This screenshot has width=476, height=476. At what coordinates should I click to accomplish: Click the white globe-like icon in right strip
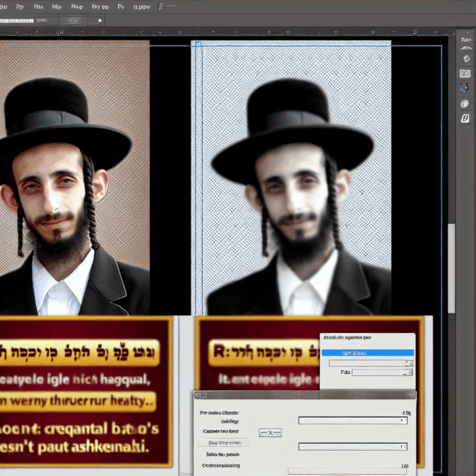465,104
